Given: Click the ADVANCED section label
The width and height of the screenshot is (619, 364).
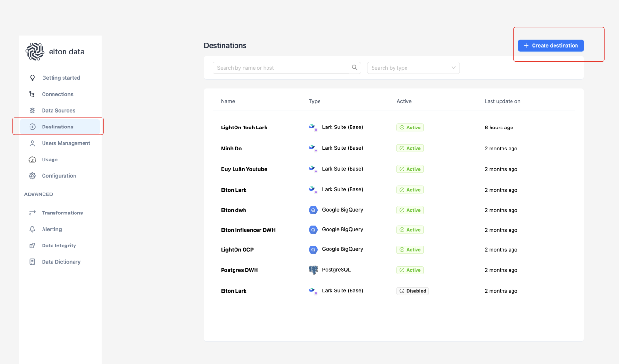Looking at the screenshot, I should pyautogui.click(x=39, y=194).
